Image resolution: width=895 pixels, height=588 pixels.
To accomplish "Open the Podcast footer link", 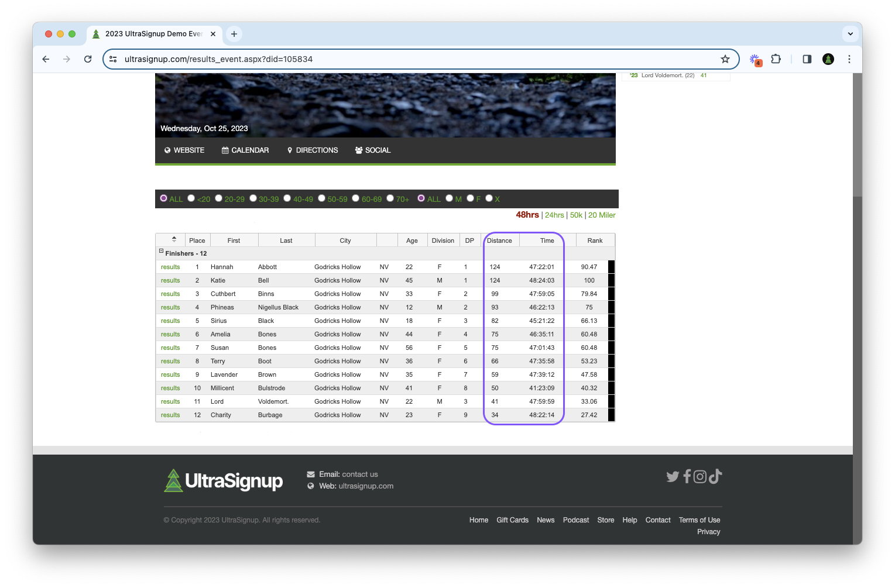I will click(x=576, y=520).
